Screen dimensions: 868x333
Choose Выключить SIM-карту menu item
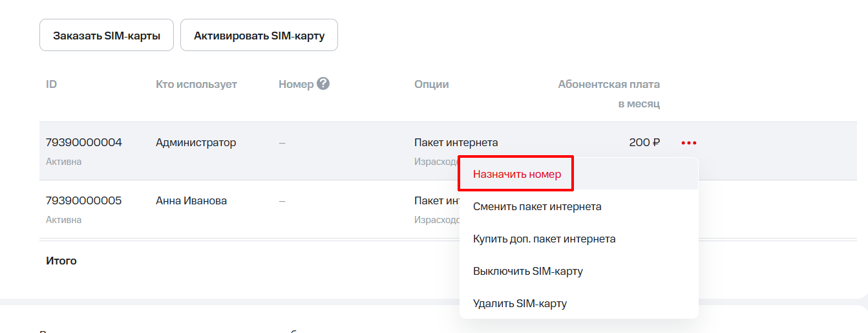coord(528,272)
